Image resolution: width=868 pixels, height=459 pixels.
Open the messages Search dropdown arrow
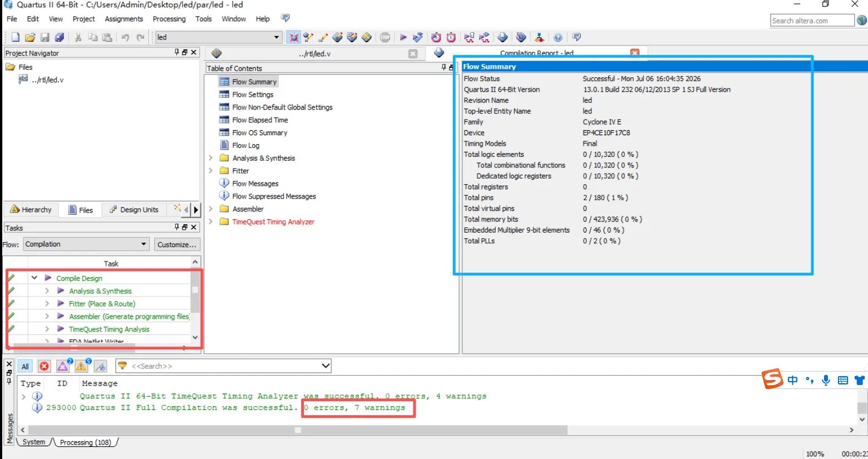[x=325, y=366]
